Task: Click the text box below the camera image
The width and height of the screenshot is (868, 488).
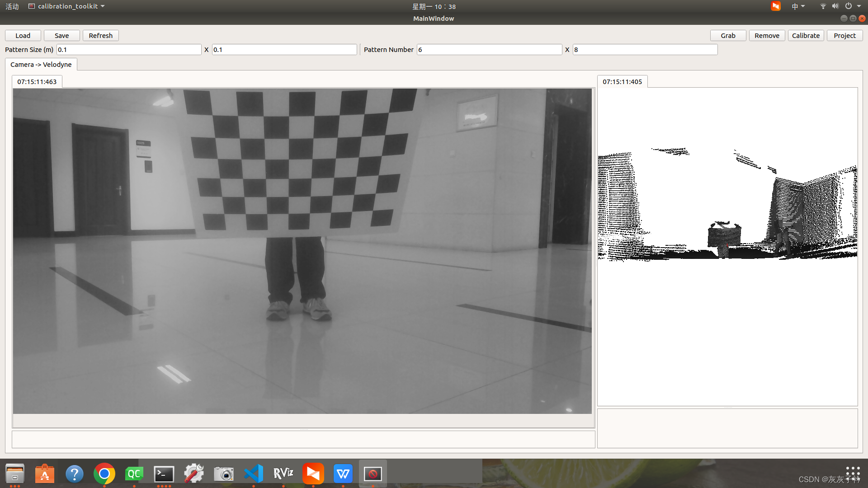Action: click(x=303, y=440)
